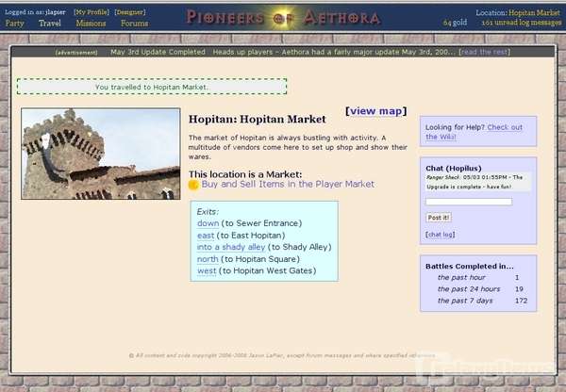Open Buy and Sell Items in Player Market
The height and width of the screenshot is (392, 566).
tap(288, 185)
